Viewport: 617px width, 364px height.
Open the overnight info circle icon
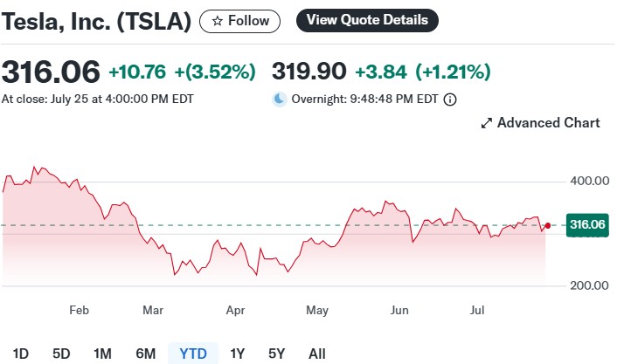(x=450, y=100)
